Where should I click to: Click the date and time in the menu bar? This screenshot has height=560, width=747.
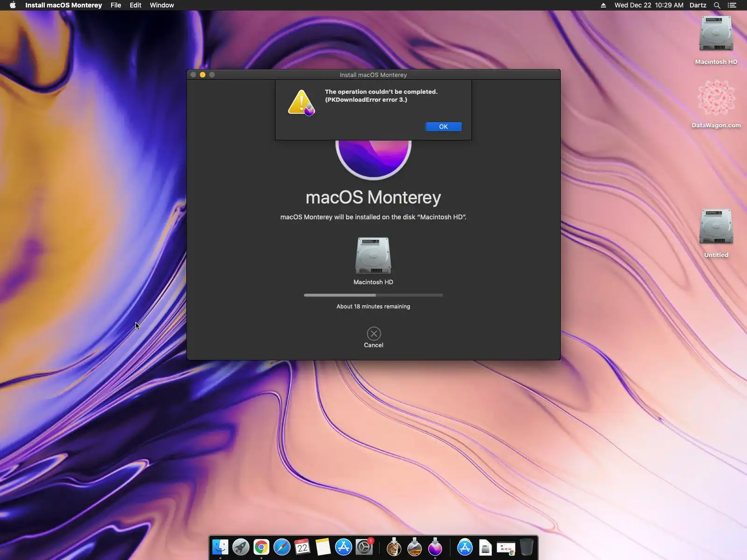coord(649,5)
